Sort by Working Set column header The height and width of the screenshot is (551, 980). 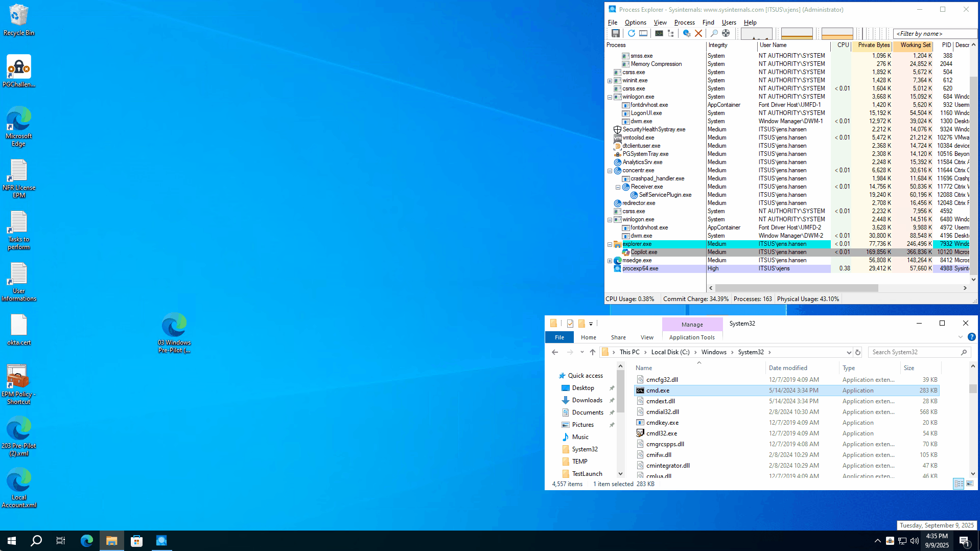(914, 45)
